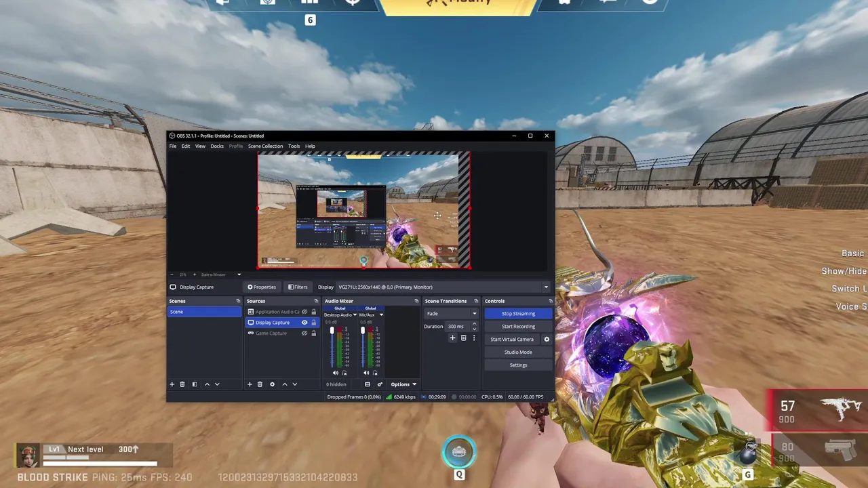Adjust the Mic/Aux volume slider
Image resolution: width=868 pixels, height=488 pixels.
click(363, 346)
